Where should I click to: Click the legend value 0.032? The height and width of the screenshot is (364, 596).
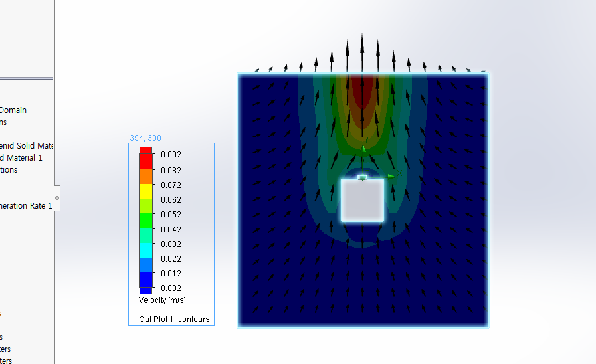tap(171, 244)
